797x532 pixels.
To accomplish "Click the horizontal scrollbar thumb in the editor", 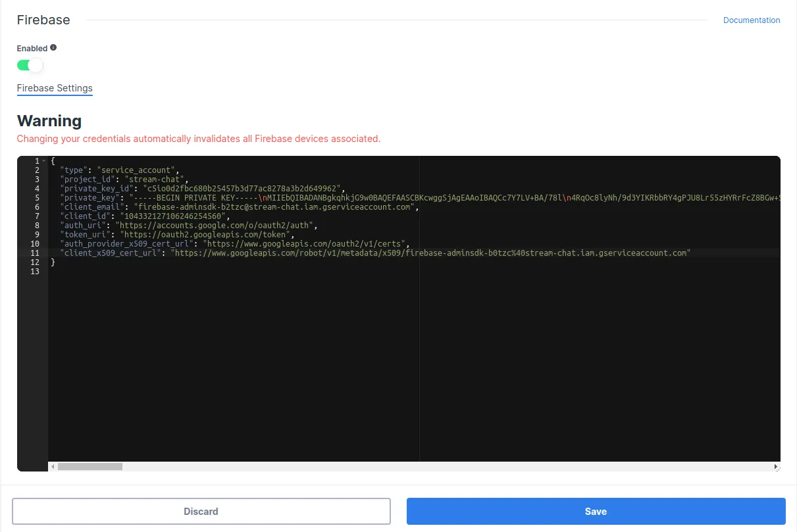I will (x=89, y=466).
